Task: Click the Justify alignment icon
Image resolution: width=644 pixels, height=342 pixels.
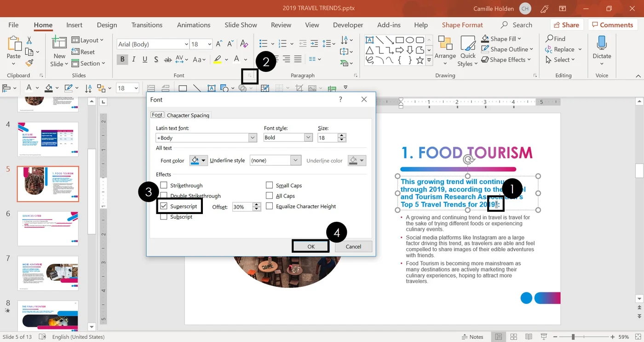Action: [x=298, y=59]
